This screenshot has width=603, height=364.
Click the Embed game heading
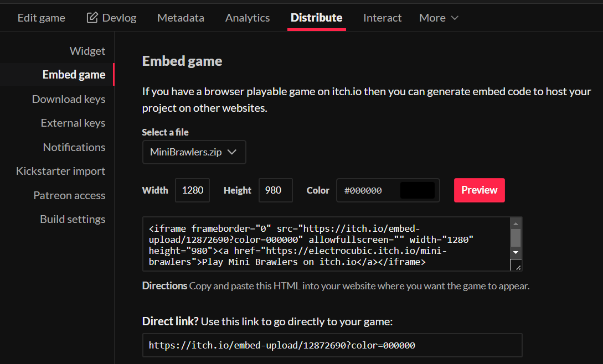[182, 61]
